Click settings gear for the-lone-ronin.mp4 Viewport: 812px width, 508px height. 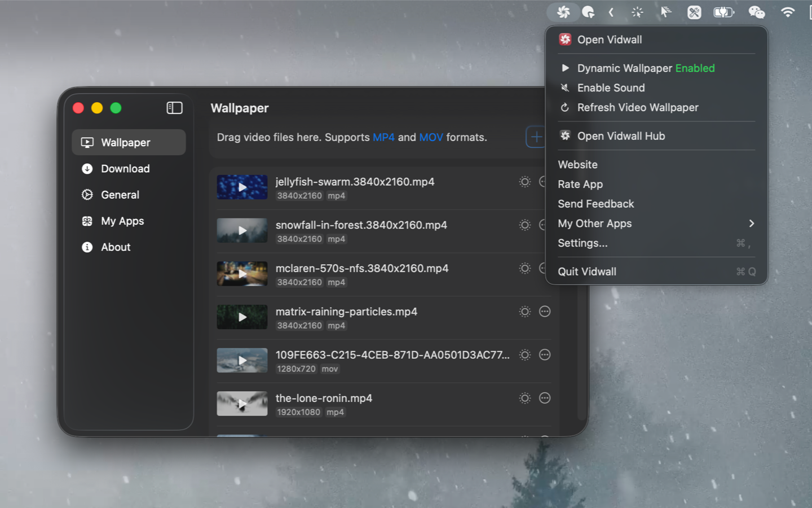[x=524, y=398]
